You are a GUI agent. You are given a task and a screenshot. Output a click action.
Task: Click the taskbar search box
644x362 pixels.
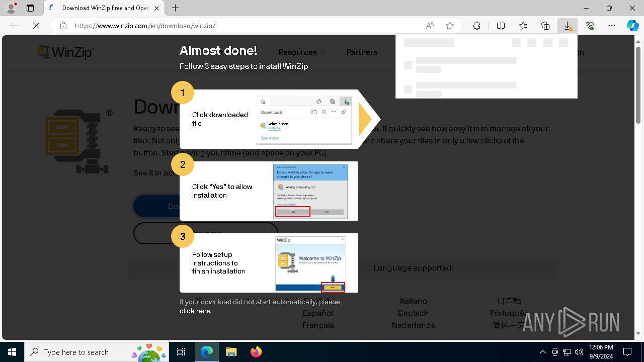(97, 352)
